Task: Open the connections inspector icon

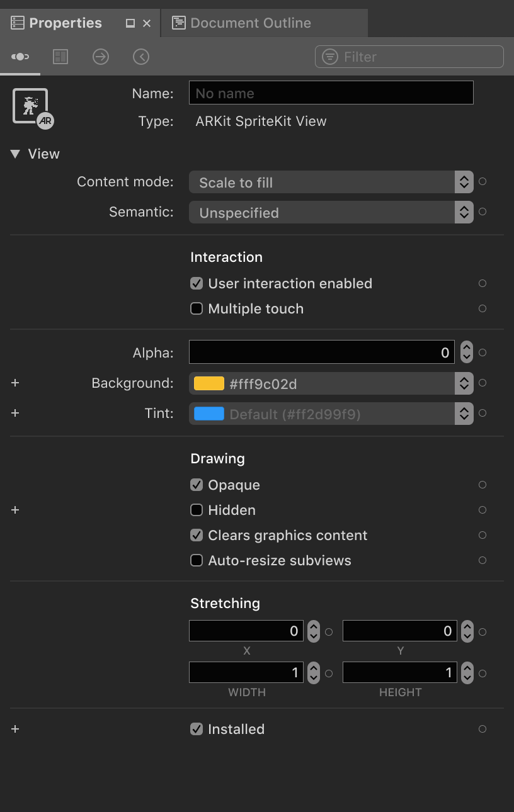Action: (101, 56)
